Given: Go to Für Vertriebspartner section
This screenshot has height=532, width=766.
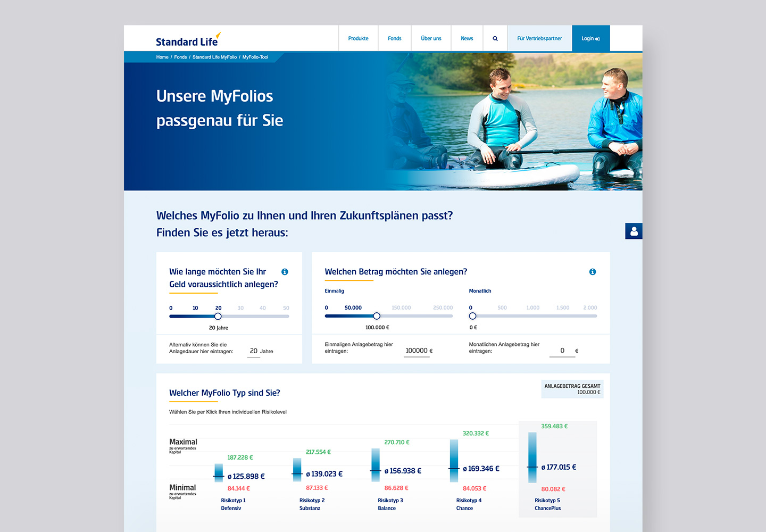Looking at the screenshot, I should (x=539, y=38).
